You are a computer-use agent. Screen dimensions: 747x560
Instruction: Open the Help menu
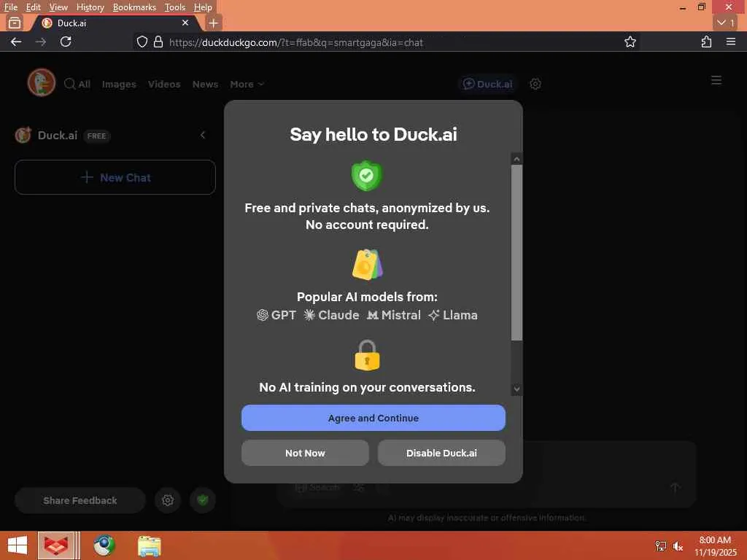(203, 7)
